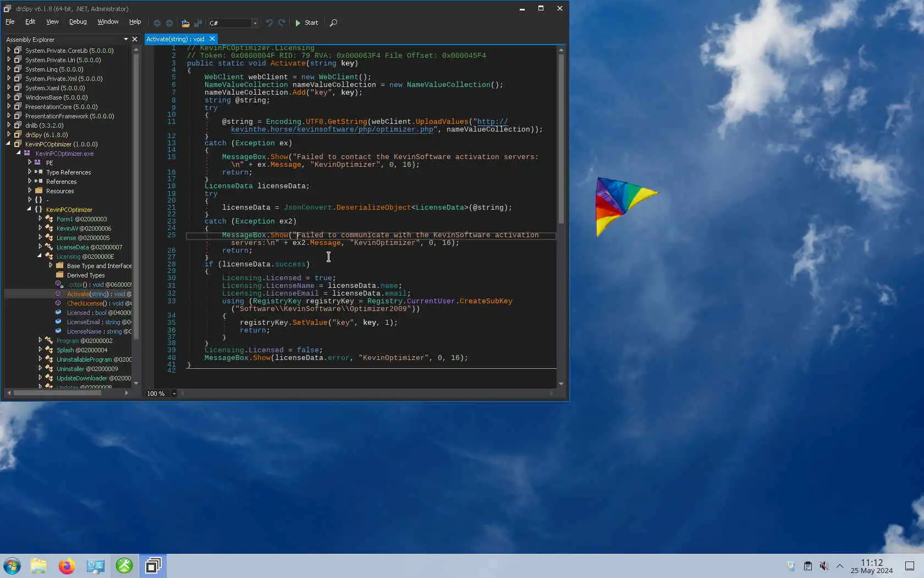Collapse the KevinPCOptimizer (1.0.0.0) assembly node
This screenshot has width=924, height=578.
click(x=8, y=144)
